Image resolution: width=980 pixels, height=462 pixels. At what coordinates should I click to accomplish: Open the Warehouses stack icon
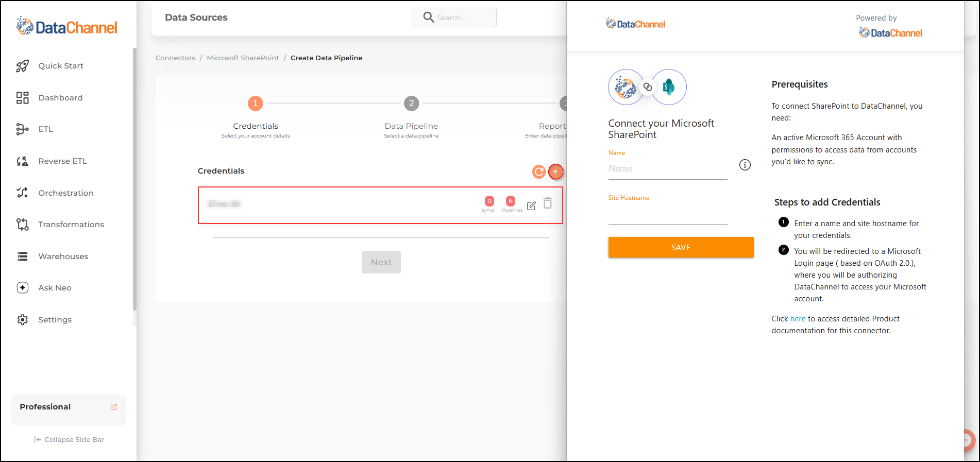coord(22,256)
